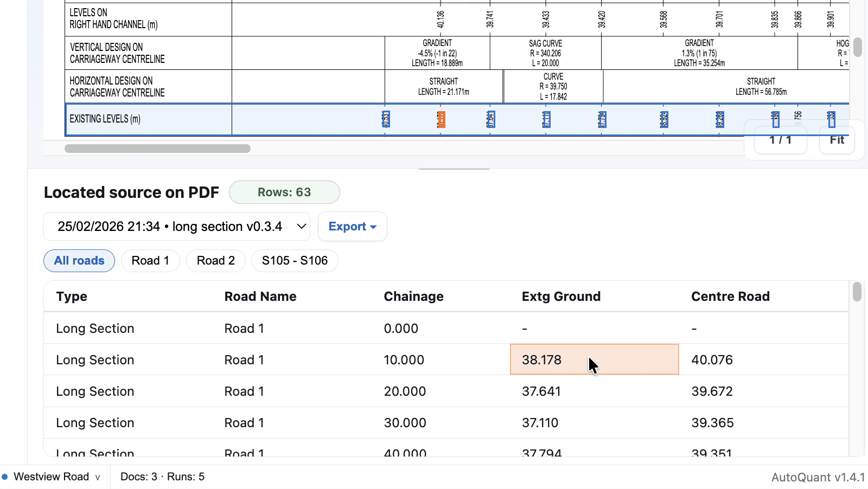Screen dimensions: 868x489
Task: Click the STRAIGHT LENGTH = 21.171m box on the PDF
Action: click(x=444, y=86)
